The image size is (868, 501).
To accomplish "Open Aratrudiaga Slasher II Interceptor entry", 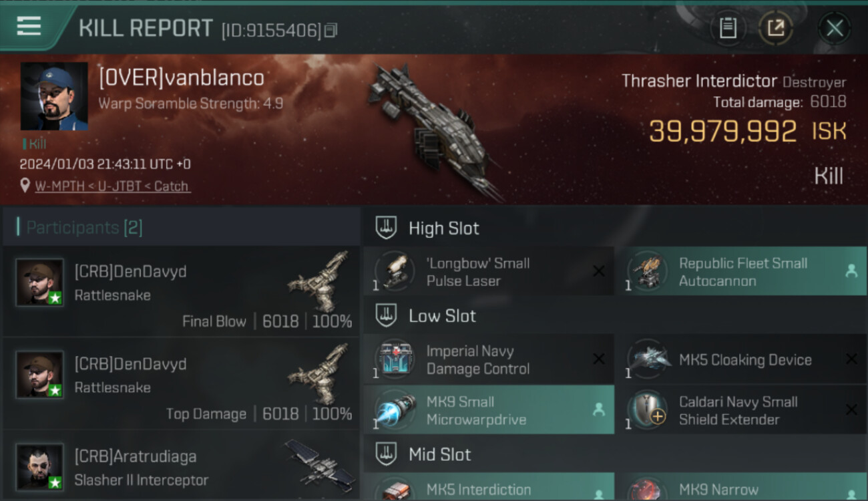I will [x=181, y=466].
